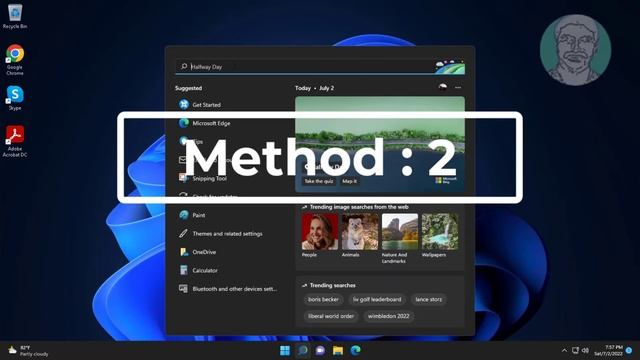640x360 pixels.
Task: Click the Windows Start button
Action: click(285, 350)
